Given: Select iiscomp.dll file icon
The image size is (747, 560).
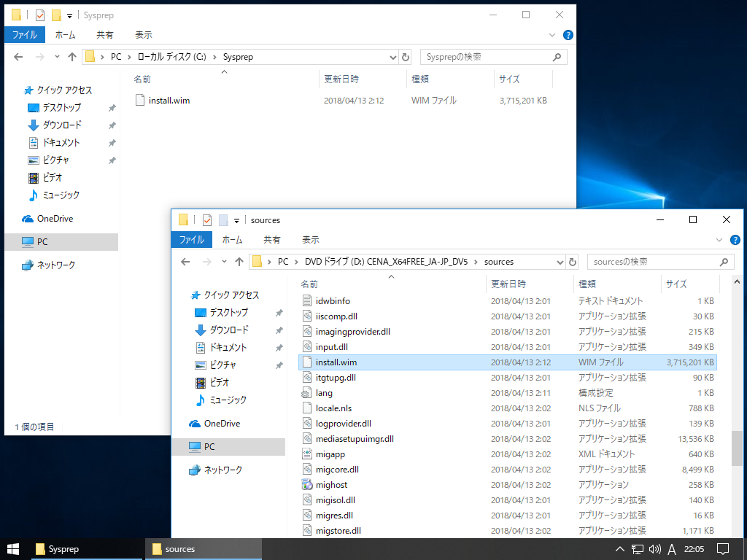Looking at the screenshot, I should [x=307, y=316].
